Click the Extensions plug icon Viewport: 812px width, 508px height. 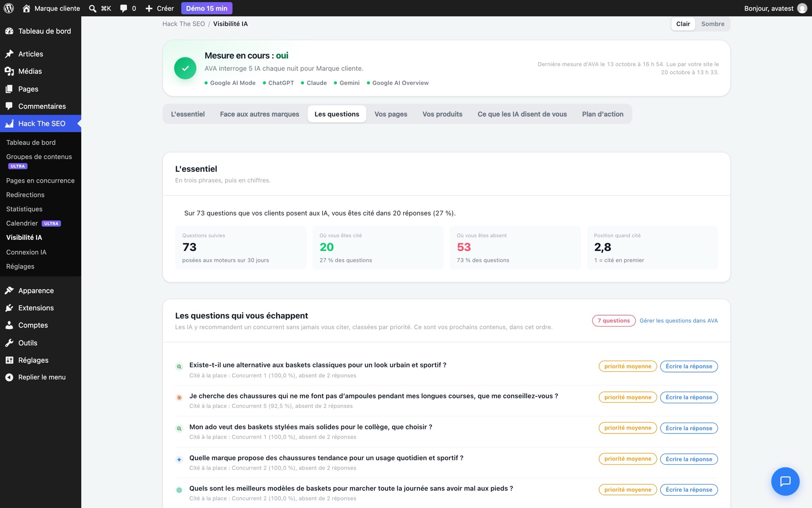coord(9,308)
